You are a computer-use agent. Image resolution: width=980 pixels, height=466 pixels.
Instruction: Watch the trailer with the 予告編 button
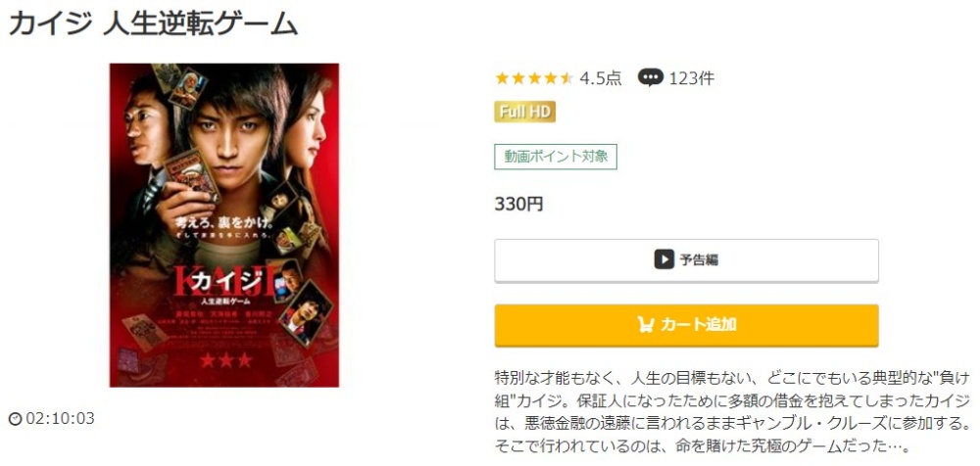686,260
